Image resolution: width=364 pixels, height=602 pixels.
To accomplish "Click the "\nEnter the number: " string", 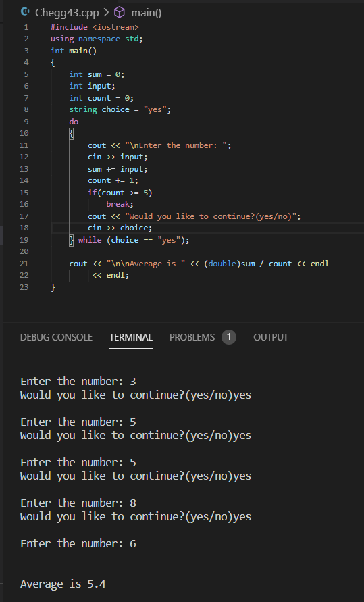I will [176, 145].
